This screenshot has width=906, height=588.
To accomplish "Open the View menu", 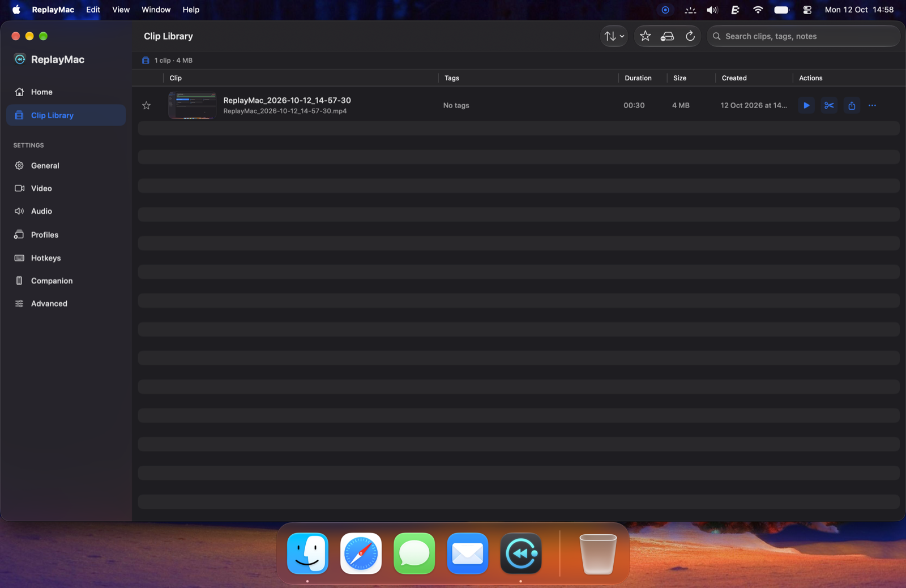I will (121, 10).
